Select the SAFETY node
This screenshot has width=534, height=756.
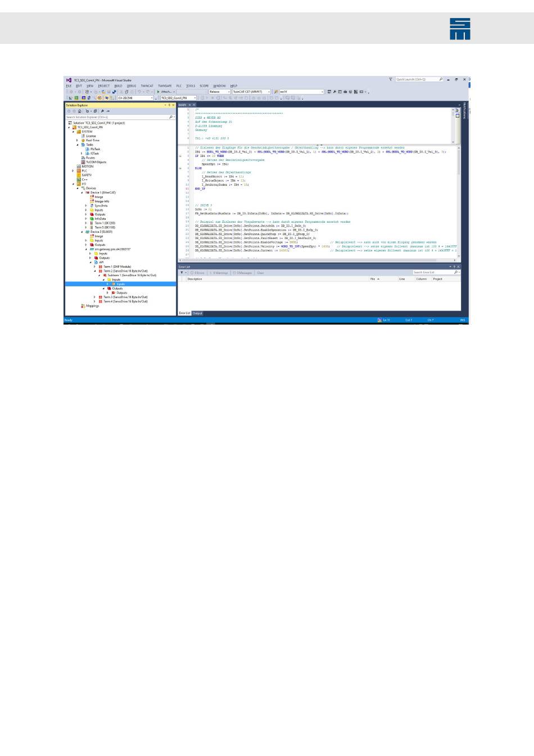pyautogui.click(x=87, y=175)
